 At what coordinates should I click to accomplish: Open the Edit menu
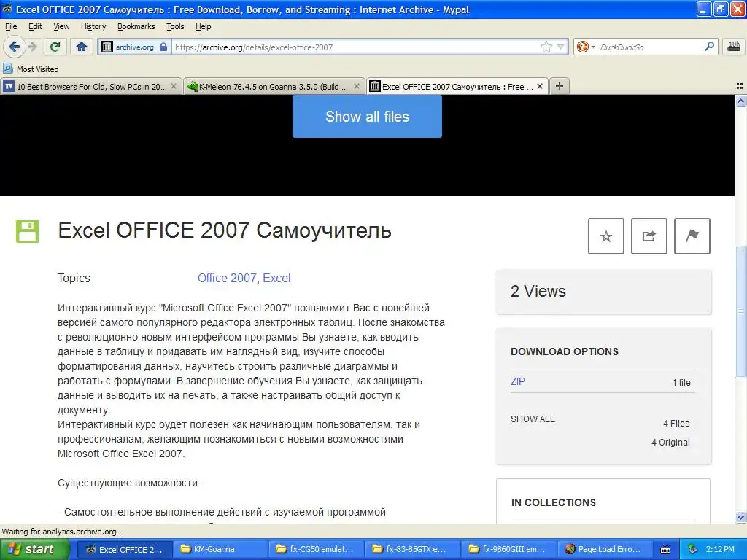[35, 26]
